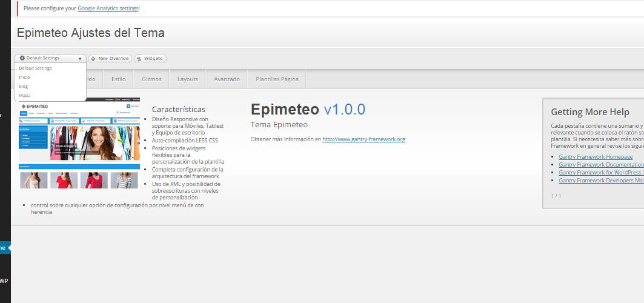This screenshot has height=303, width=644.
Task: Open the Widgets button
Action: [150, 58]
